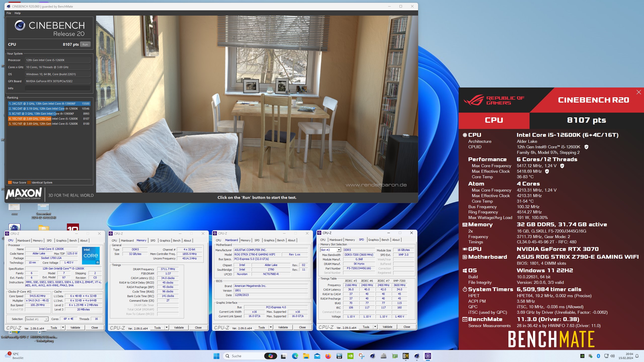Open the weather widget showing 12°C
644x362 pixels.
coord(15,356)
